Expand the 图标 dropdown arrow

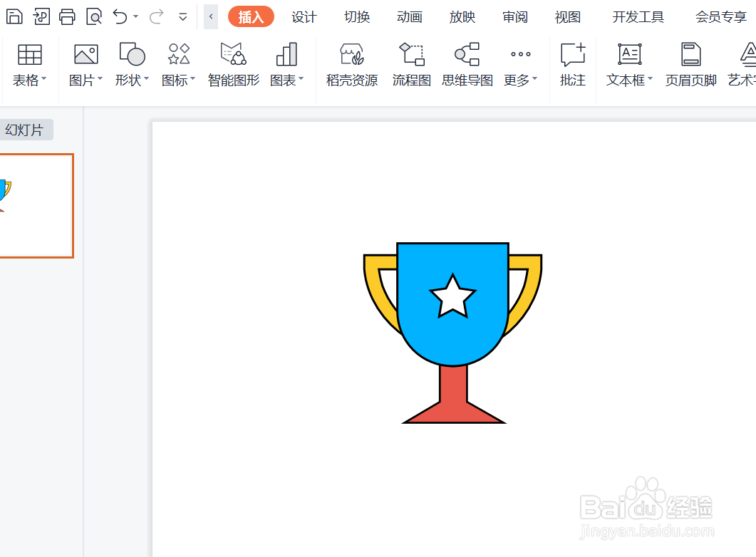tap(193, 78)
